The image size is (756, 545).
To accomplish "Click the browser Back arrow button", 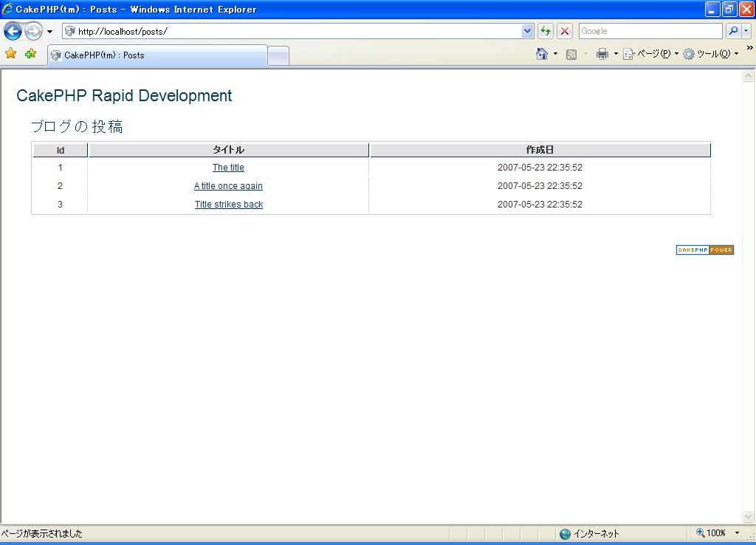I will [13, 31].
